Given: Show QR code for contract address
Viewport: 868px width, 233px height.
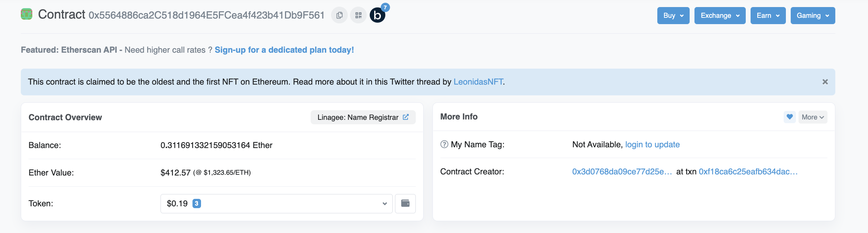Looking at the screenshot, I should (x=358, y=15).
